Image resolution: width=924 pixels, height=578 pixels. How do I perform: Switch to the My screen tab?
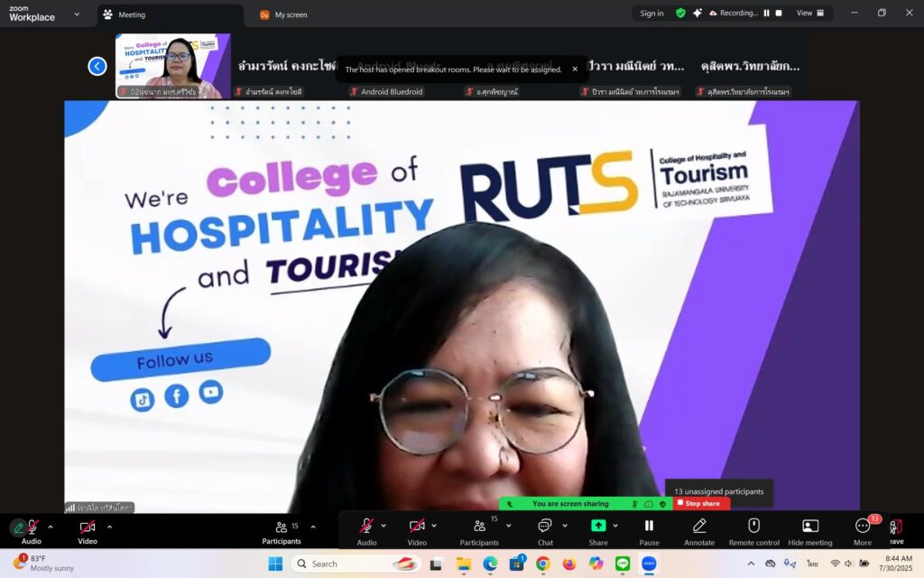pos(283,14)
